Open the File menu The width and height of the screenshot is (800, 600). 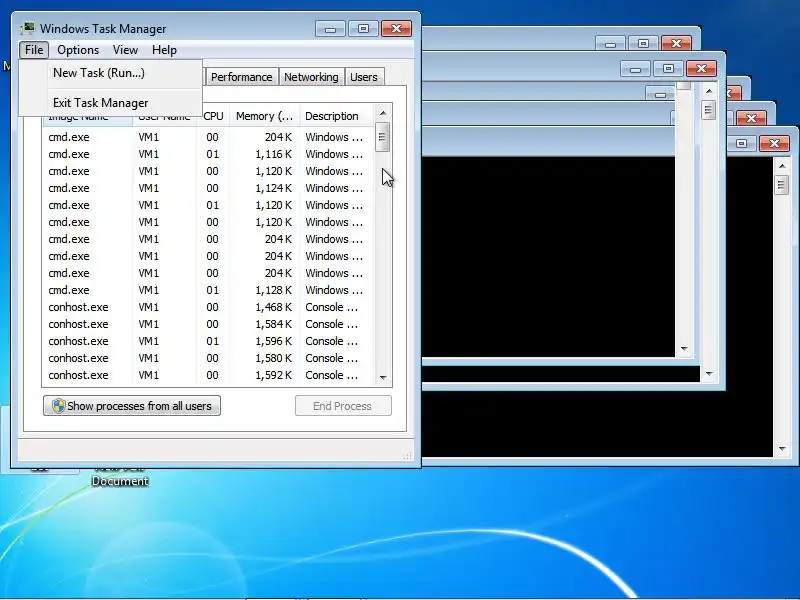[x=34, y=50]
